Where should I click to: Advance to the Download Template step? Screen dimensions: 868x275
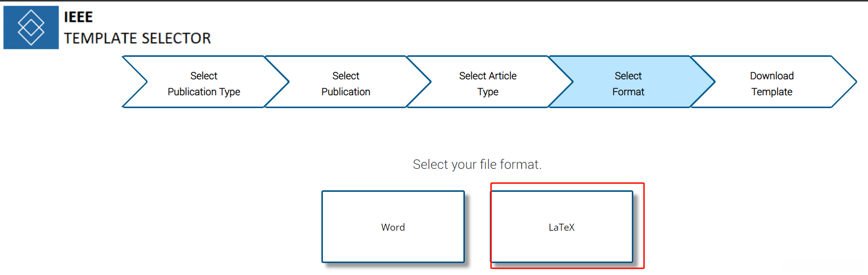pyautogui.click(x=771, y=83)
